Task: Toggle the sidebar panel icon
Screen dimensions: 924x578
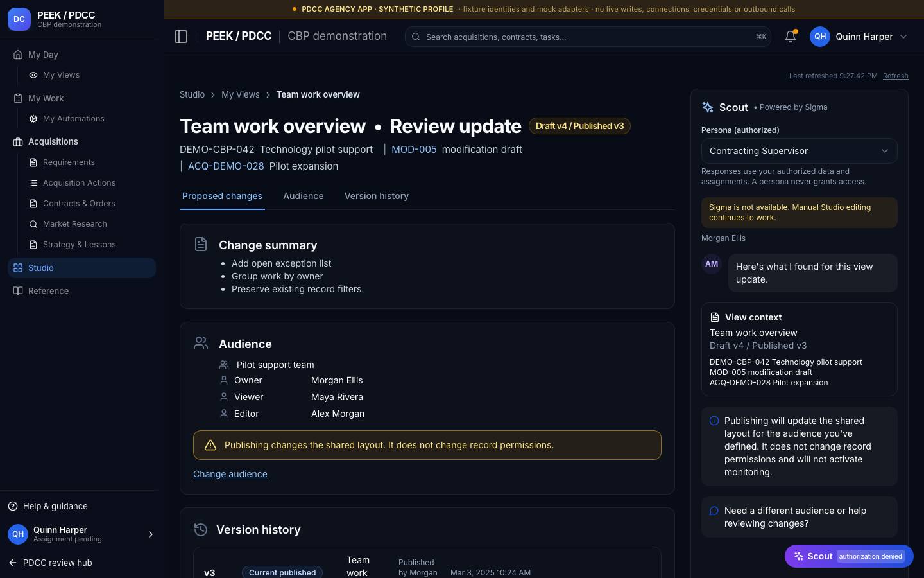Action: (181, 37)
